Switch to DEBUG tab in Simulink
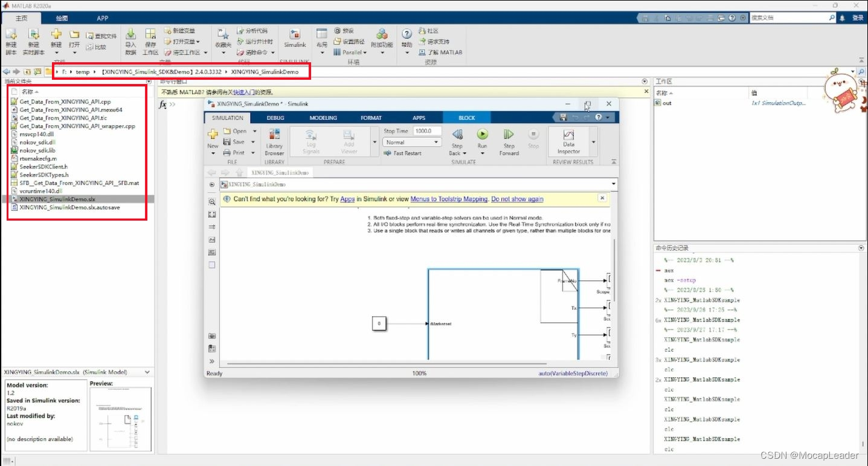The image size is (868, 466). pyautogui.click(x=275, y=118)
